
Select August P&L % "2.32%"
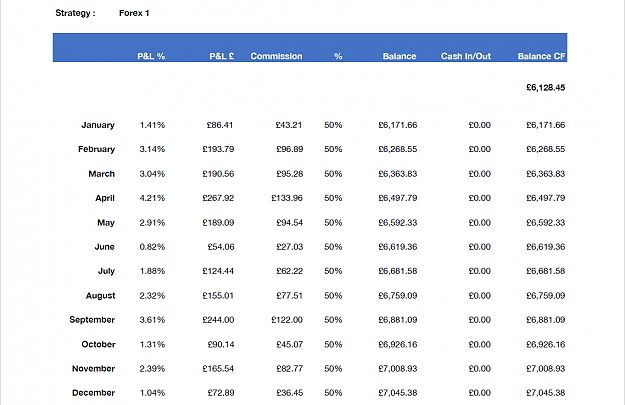pos(152,296)
